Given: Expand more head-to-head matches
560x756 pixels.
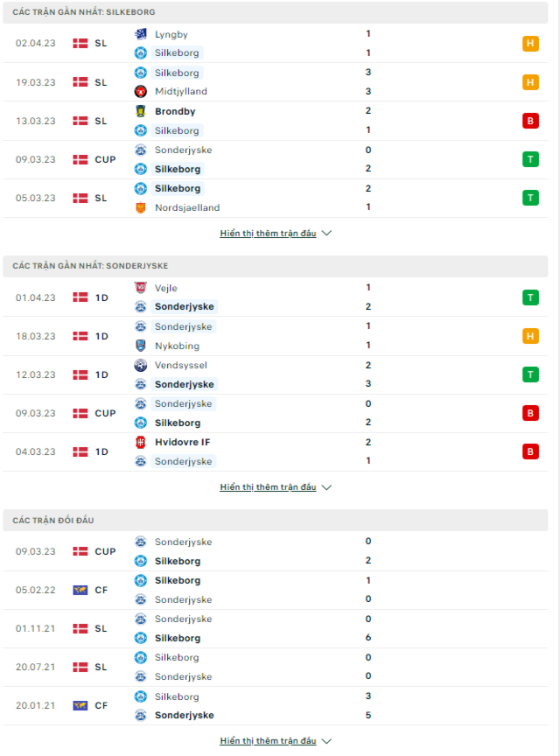Looking at the screenshot, I should point(276,740).
